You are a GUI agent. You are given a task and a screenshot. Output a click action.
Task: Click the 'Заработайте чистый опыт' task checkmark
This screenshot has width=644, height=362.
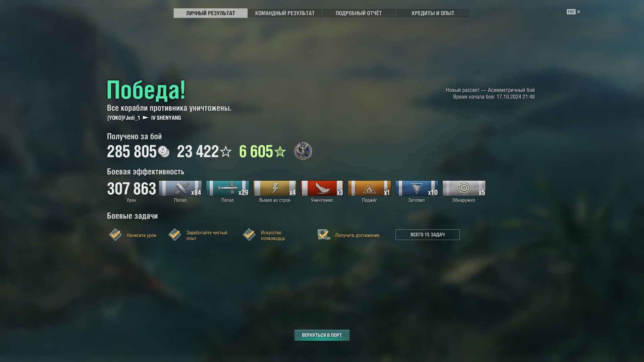tap(175, 235)
